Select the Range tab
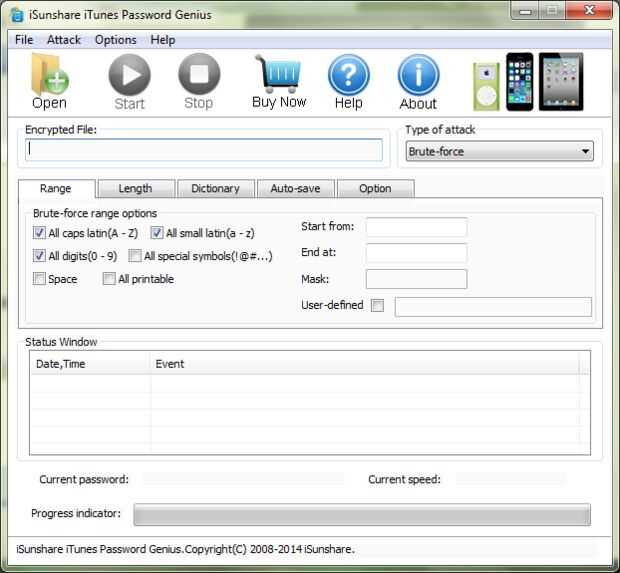The image size is (620, 573). point(57,189)
